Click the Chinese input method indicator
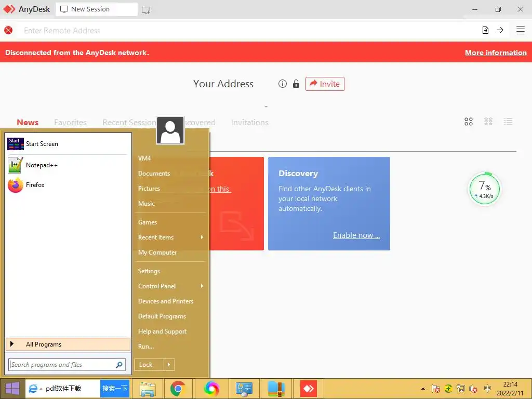Viewport: 532px width, 399px height. (487, 389)
